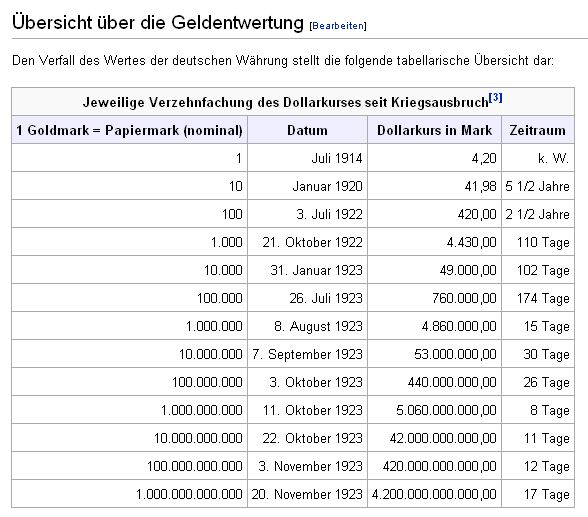Select the cell '102 Tage'
Viewport: 588px width, 517px height.
(537, 270)
